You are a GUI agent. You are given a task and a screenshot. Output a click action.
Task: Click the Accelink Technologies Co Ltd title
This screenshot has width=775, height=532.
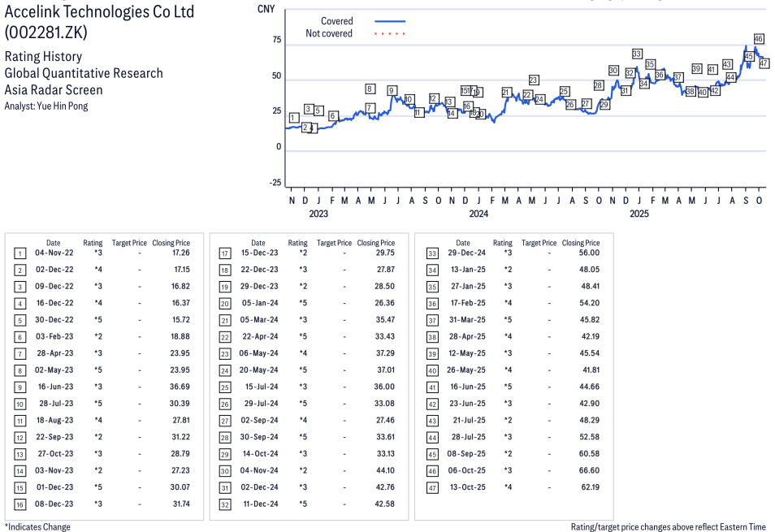[99, 13]
